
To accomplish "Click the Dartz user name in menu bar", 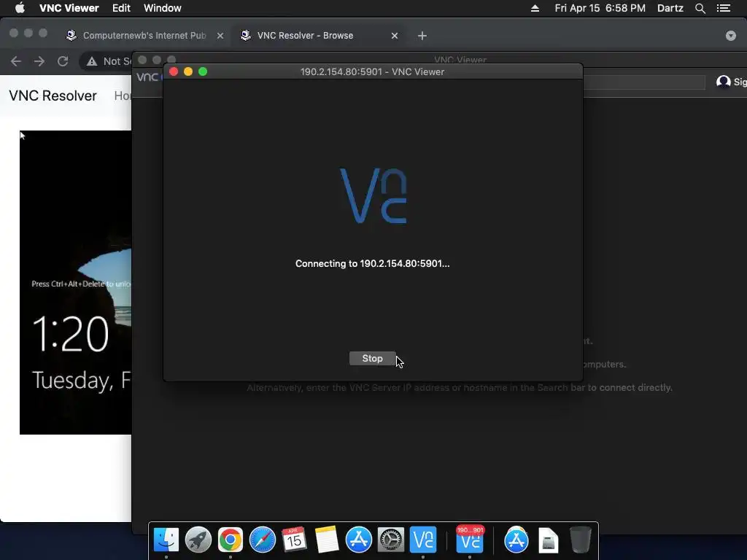I will pyautogui.click(x=670, y=8).
